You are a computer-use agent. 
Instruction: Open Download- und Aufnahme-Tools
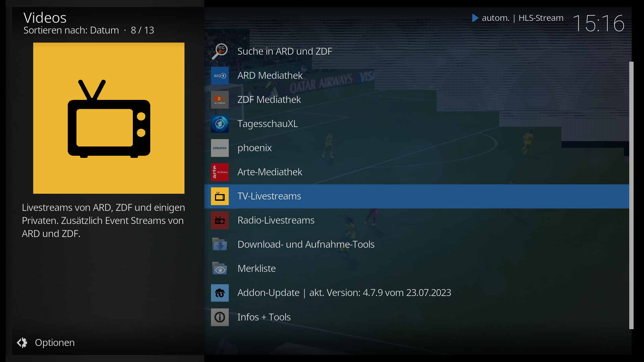(x=417, y=244)
